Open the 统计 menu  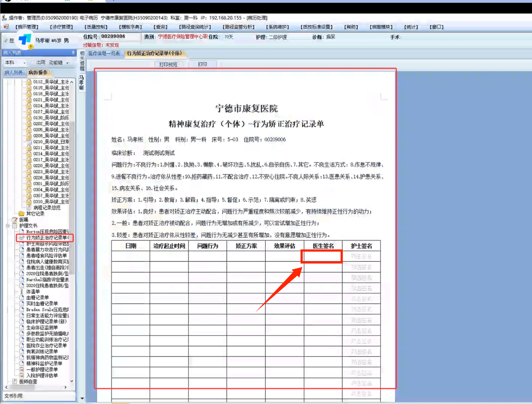point(411,27)
